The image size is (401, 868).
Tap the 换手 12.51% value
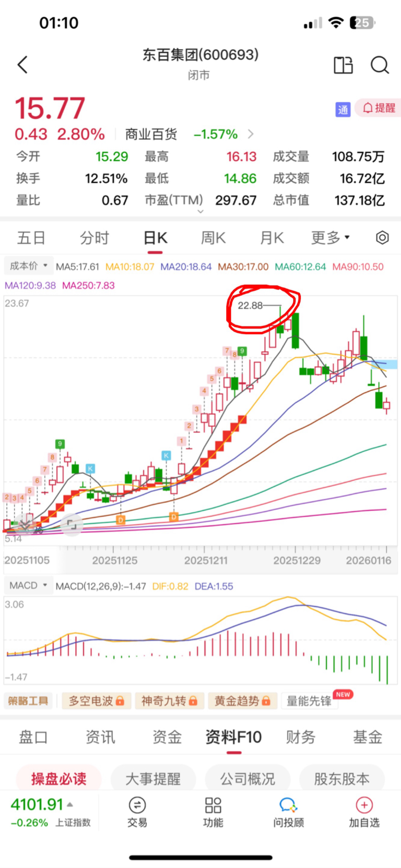[107, 178]
